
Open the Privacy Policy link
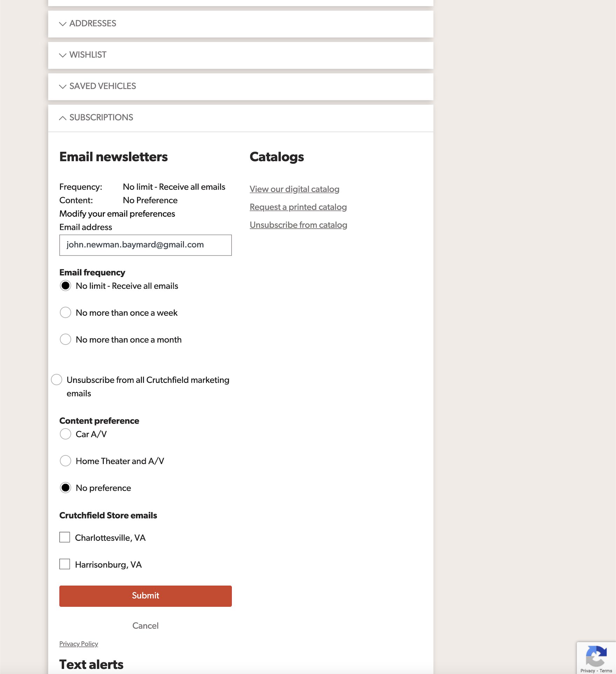point(78,644)
